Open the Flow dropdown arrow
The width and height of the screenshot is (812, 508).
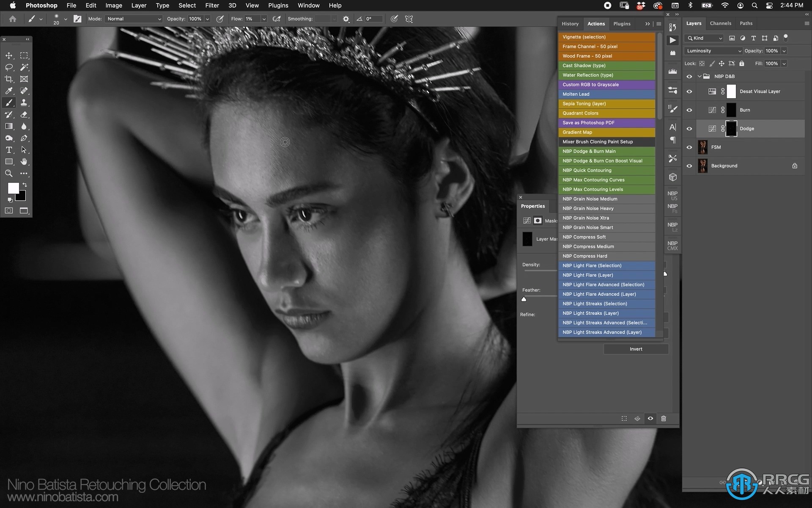[264, 19]
